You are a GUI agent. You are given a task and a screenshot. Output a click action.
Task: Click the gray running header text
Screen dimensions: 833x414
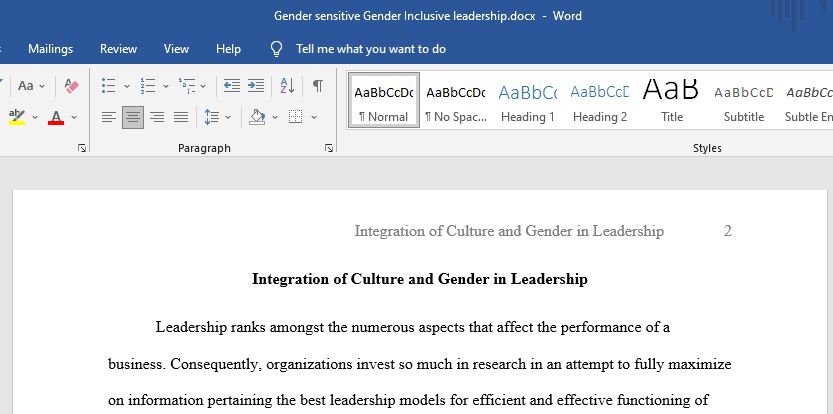coord(509,231)
